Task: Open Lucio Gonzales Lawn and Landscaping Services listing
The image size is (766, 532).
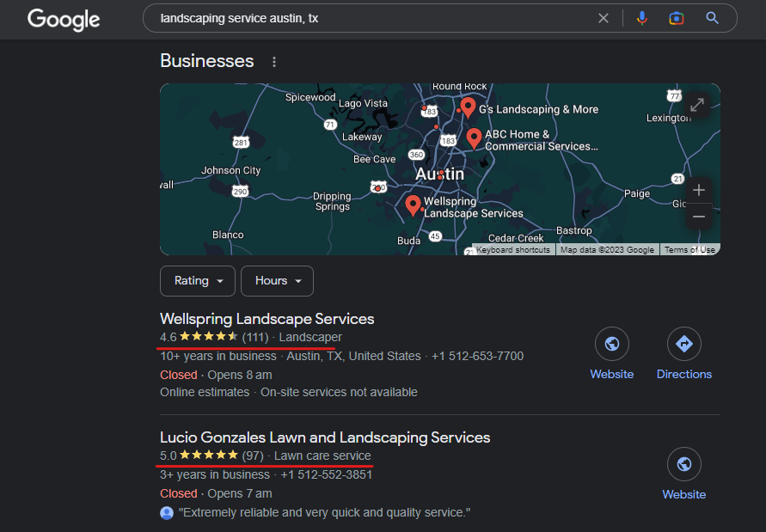Action: pyautogui.click(x=325, y=437)
